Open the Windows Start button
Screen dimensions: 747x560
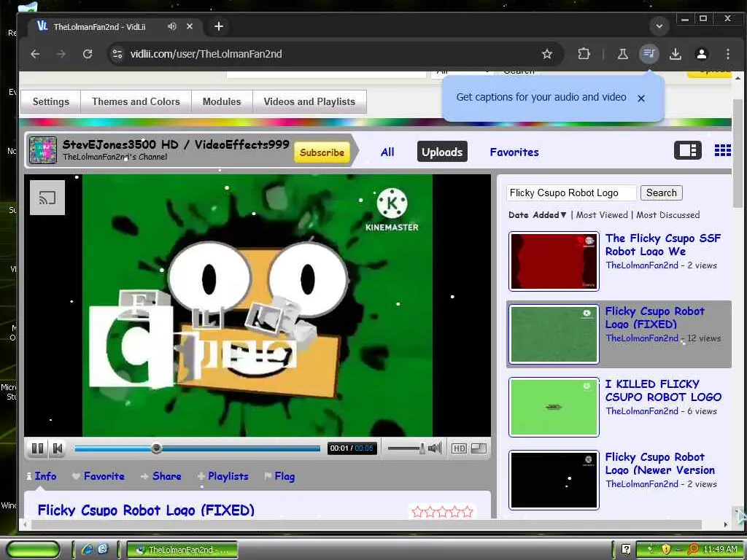pos(33,550)
